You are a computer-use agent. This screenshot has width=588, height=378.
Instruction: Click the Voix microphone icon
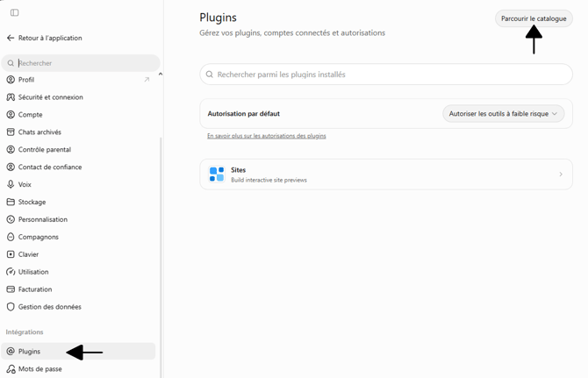click(x=11, y=184)
